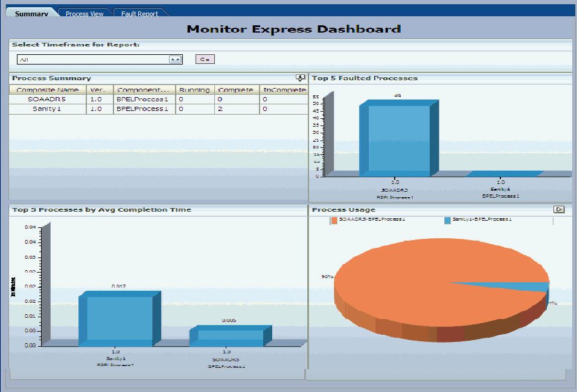577x392 pixels.
Task: Open the Fault Report tab
Action: (140, 12)
